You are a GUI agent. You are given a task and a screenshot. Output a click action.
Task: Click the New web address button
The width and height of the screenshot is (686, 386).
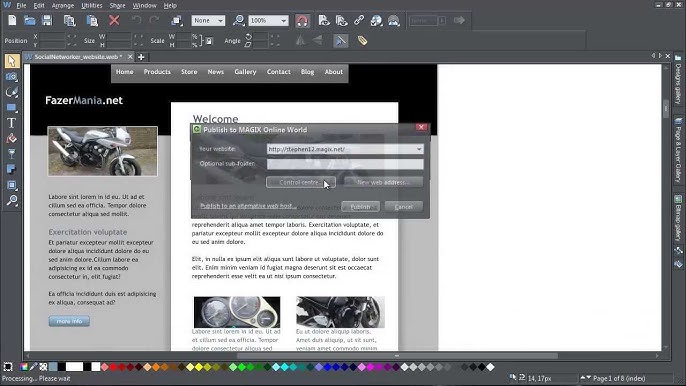[x=383, y=182]
